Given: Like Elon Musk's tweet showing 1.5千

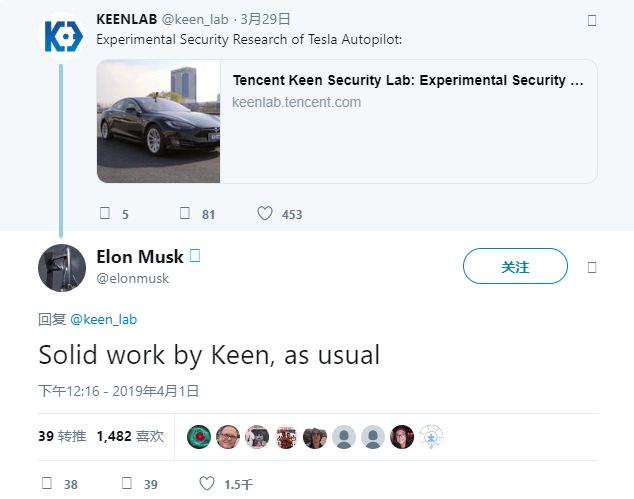Looking at the screenshot, I should tap(207, 483).
